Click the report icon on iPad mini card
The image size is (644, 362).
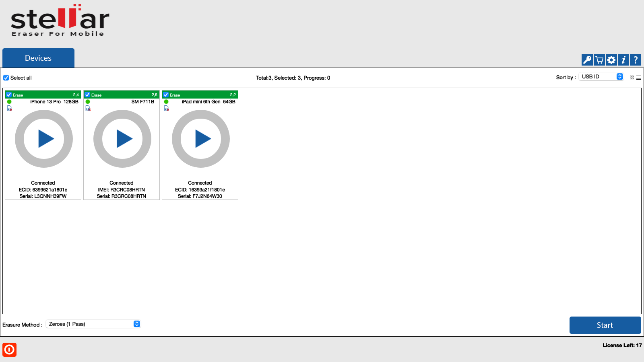tap(167, 109)
